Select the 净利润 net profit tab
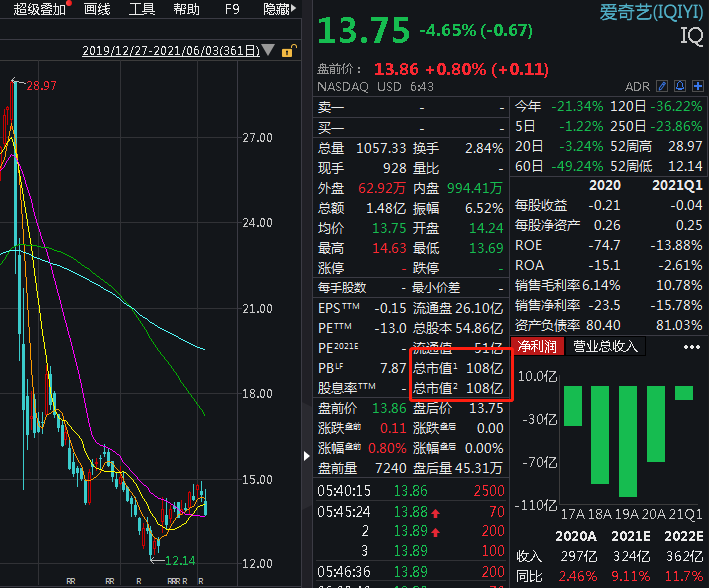 (537, 346)
